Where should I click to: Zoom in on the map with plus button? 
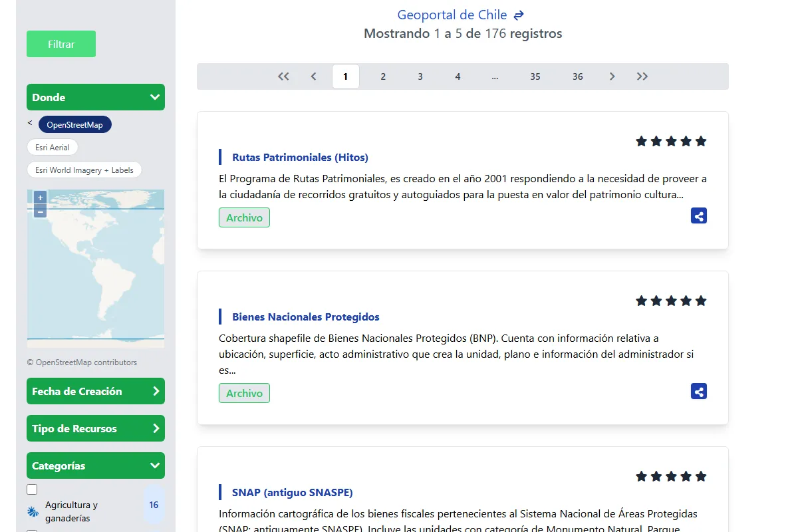point(40,198)
